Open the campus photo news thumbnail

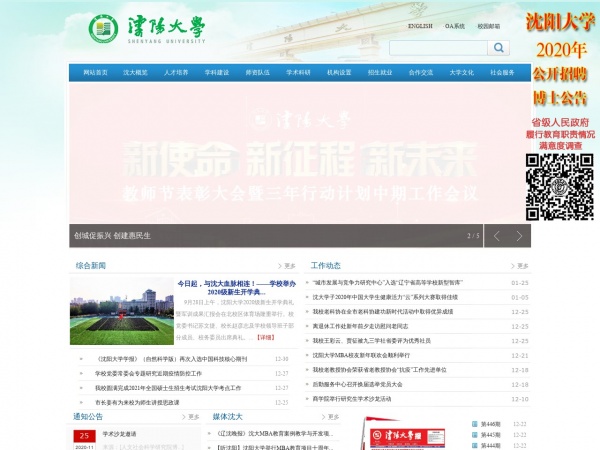(x=107, y=311)
